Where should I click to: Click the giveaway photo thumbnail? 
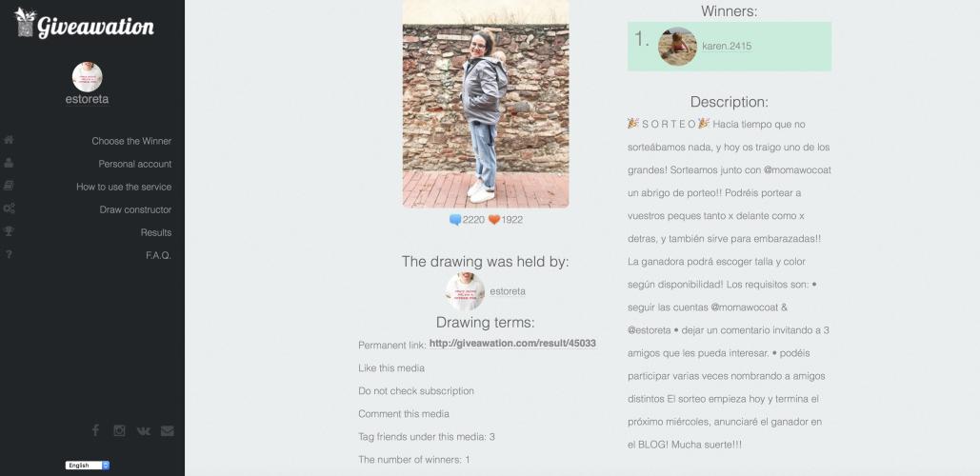(486, 104)
